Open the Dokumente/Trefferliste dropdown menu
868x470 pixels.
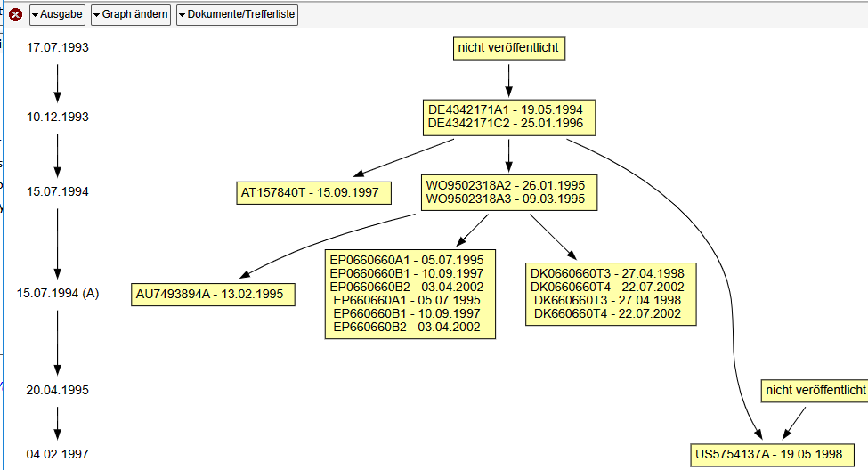click(237, 14)
